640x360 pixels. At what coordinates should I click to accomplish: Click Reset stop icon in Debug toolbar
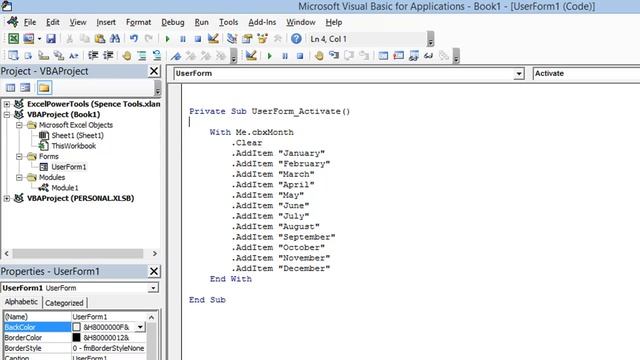click(x=300, y=56)
